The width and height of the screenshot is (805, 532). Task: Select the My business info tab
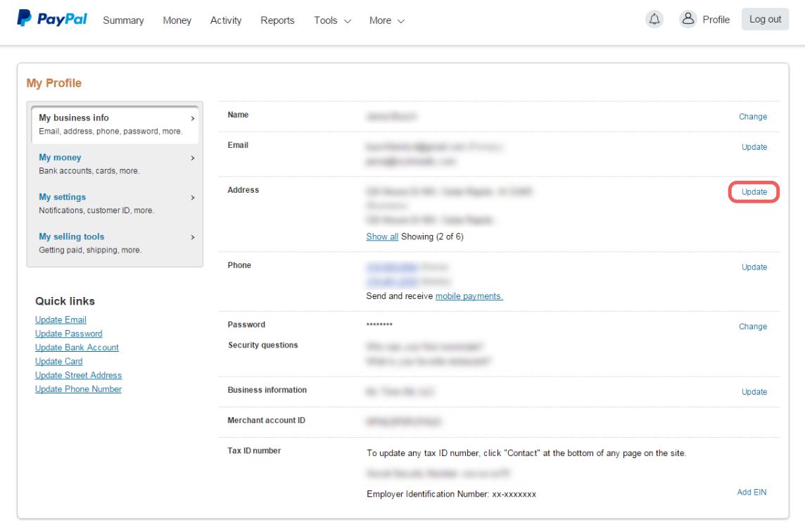pyautogui.click(x=115, y=125)
